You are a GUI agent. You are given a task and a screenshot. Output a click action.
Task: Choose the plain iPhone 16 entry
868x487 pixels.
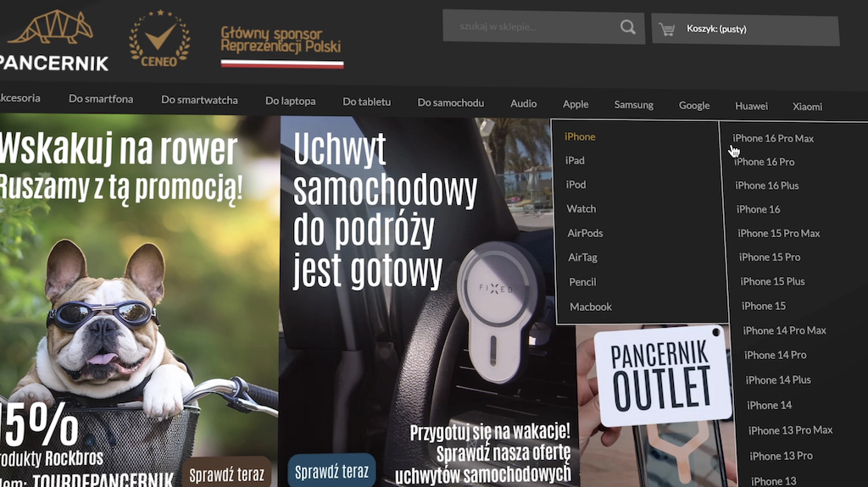click(x=758, y=210)
